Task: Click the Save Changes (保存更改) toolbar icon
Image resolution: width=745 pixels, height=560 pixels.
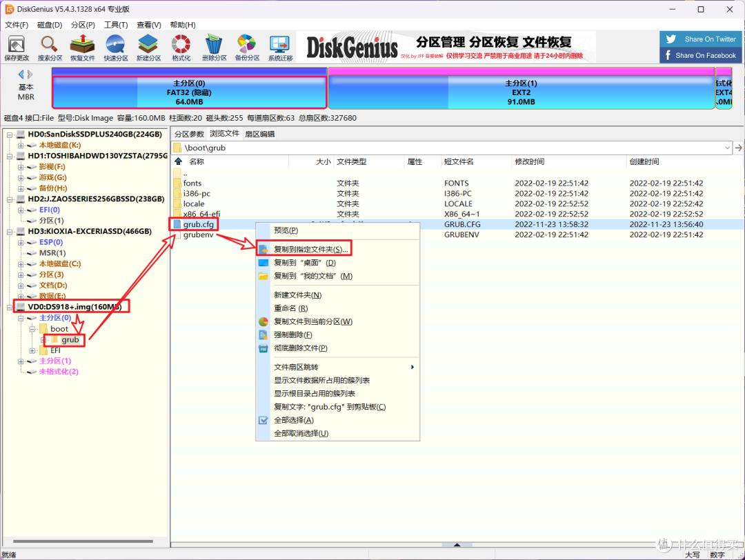Action: tap(17, 47)
